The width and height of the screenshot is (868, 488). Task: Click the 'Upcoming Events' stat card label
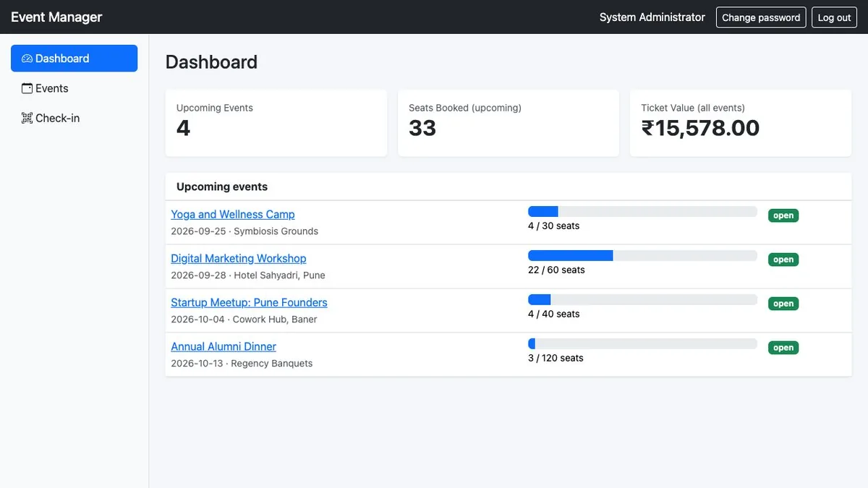[x=215, y=108]
